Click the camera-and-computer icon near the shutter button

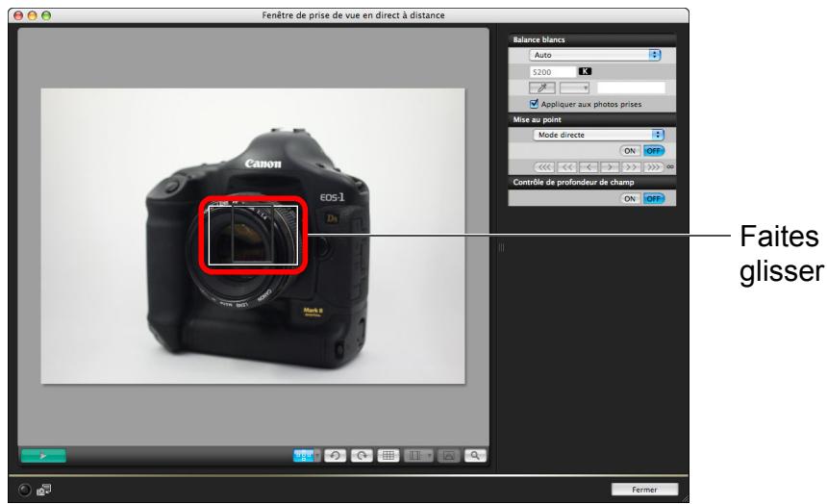[44, 490]
